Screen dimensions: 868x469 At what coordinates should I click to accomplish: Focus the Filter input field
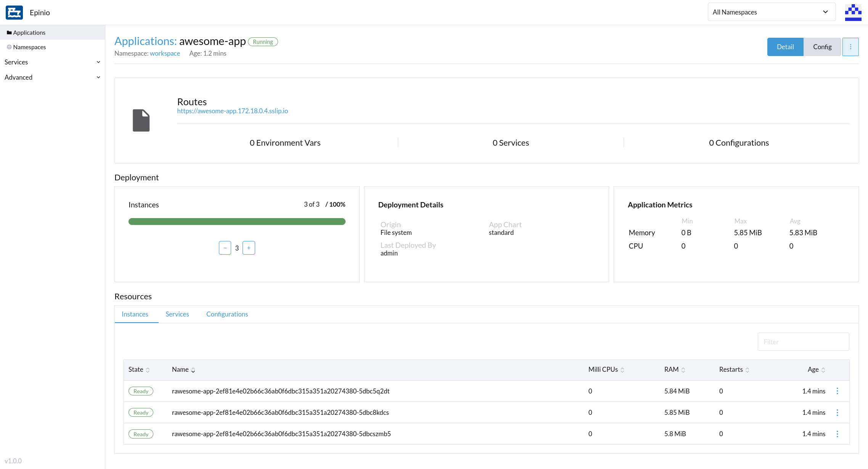click(x=803, y=342)
